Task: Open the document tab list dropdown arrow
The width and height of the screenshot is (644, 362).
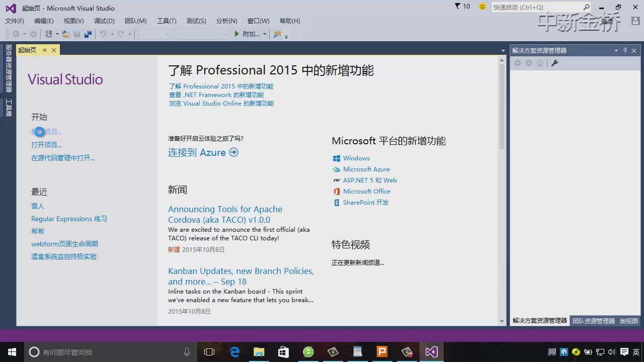Action: (x=503, y=50)
